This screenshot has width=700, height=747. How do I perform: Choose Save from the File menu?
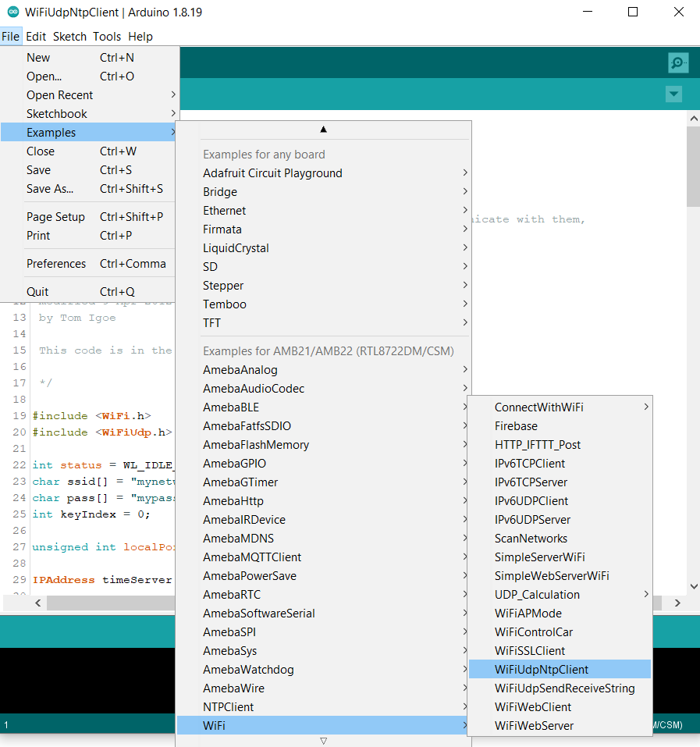[89, 170]
